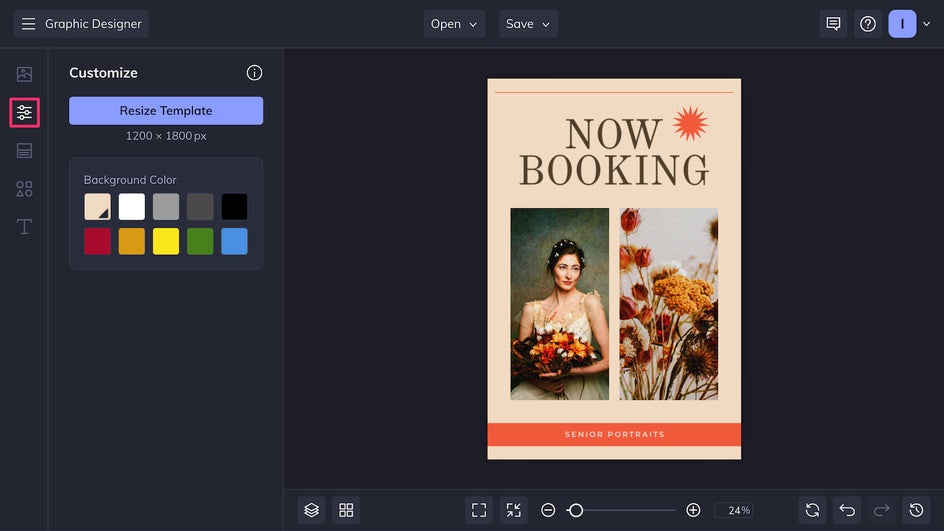Screen dimensions: 944x531
Task: Select the woman portrait photo
Action: [560, 304]
